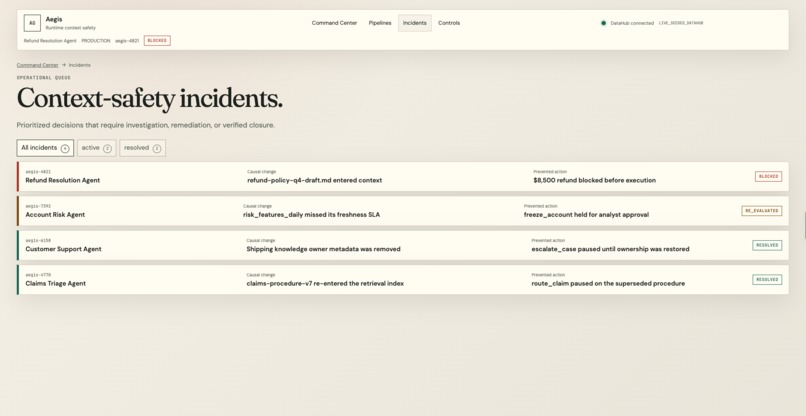Click text Shipping knowledge owner metadata was removed
Image resolution: width=806 pixels, height=416 pixels.
pos(323,249)
